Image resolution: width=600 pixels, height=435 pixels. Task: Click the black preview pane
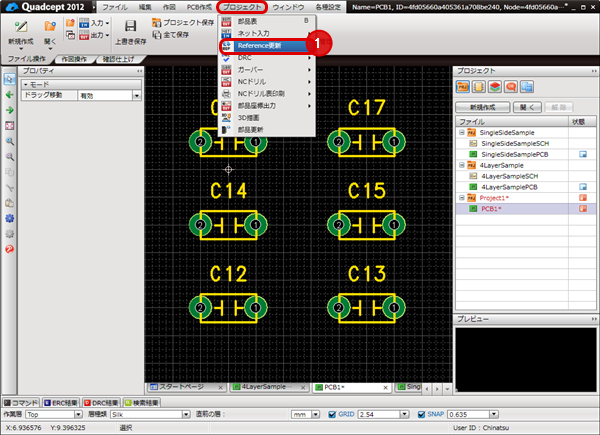pyautogui.click(x=525, y=359)
